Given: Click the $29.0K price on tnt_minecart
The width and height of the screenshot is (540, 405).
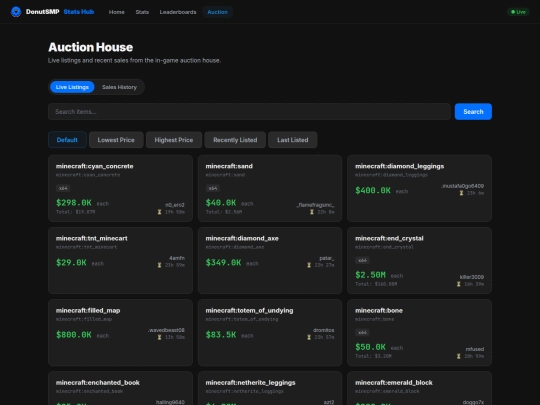Looking at the screenshot, I should (x=71, y=263).
